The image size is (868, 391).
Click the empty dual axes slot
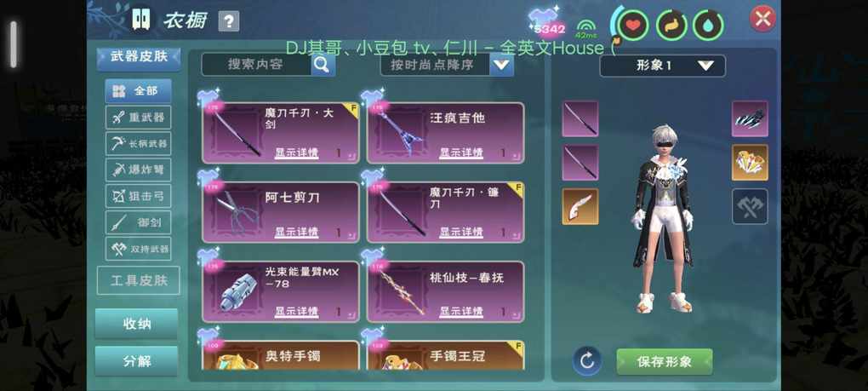pos(750,207)
